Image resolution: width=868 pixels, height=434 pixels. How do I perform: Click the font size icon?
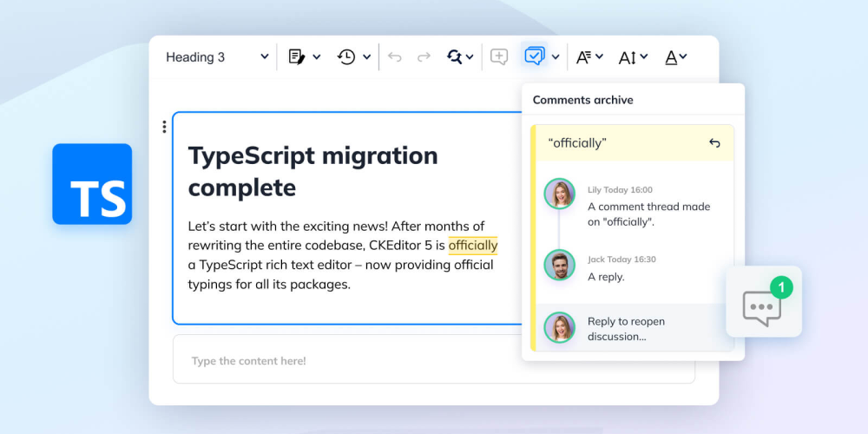628,57
